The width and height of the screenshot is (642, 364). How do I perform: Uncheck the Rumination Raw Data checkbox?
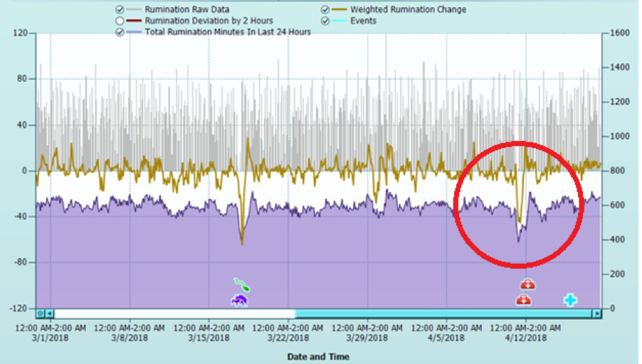pyautogui.click(x=120, y=10)
